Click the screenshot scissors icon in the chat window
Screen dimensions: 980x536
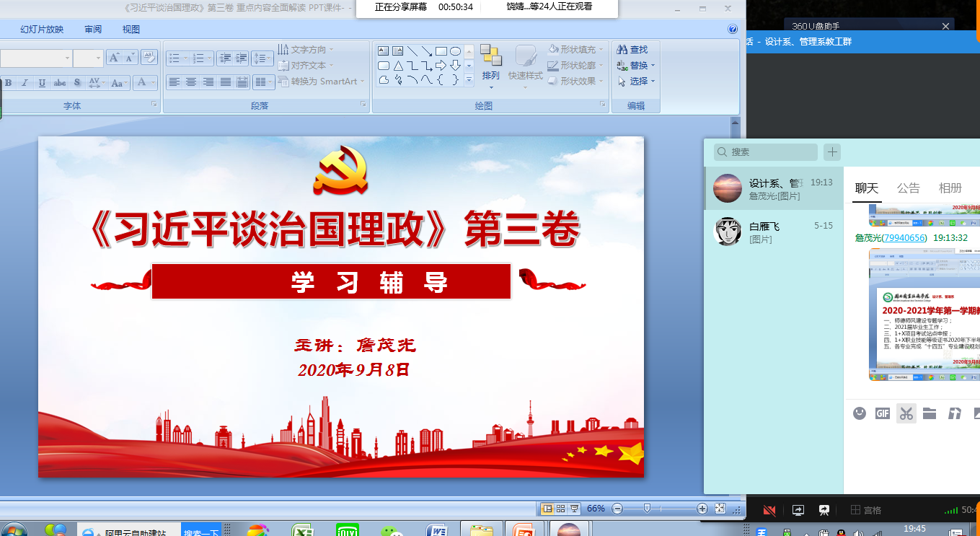coord(906,413)
